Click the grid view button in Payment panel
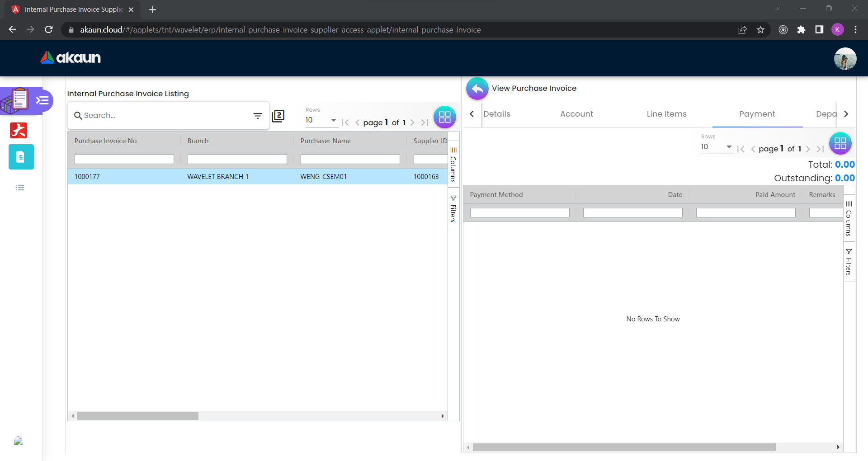This screenshot has width=868, height=461. click(840, 143)
